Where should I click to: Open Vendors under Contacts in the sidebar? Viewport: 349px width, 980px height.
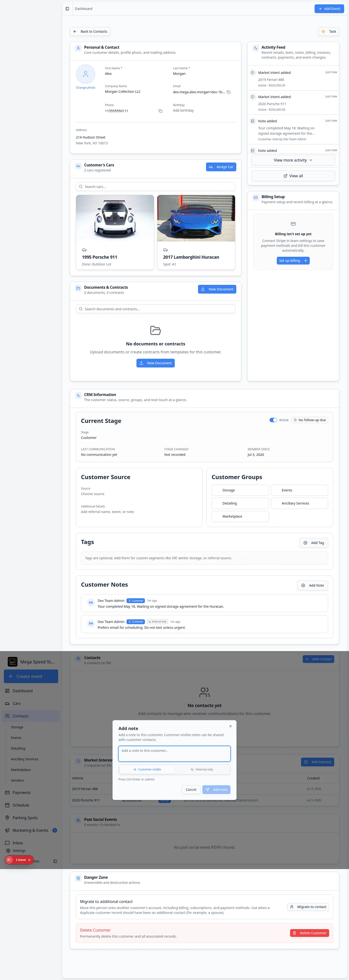[17, 780]
